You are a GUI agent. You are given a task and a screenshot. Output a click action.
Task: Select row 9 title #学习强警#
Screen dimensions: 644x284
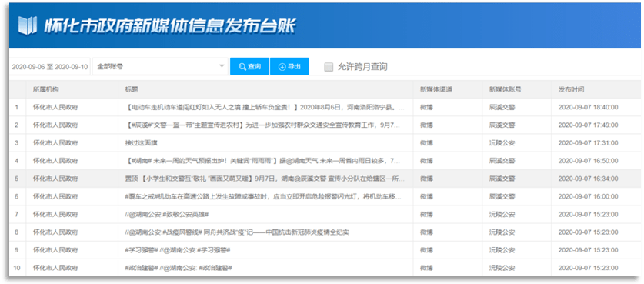tap(178, 250)
